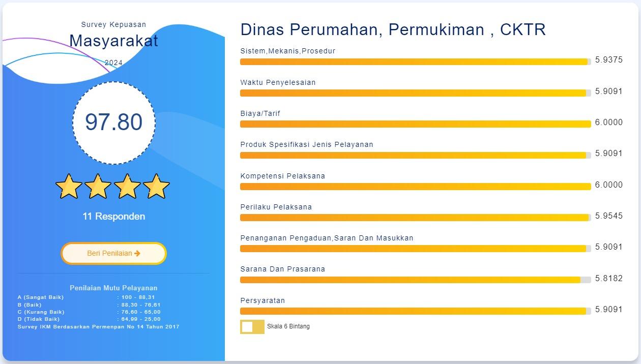Click the Penilaian Mutu Pelayanan heading
This screenshot has height=364, width=641.
(113, 288)
